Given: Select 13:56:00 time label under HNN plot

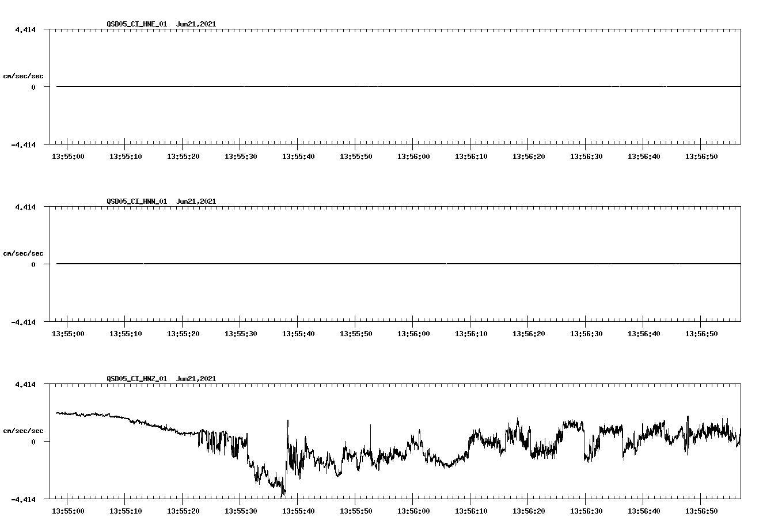Looking at the screenshot, I should pos(413,334).
